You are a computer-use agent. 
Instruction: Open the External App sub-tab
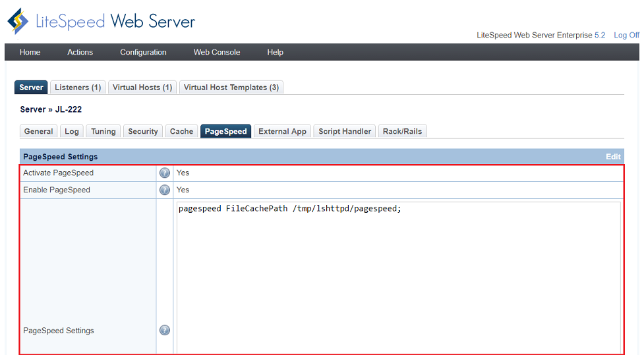coord(283,131)
